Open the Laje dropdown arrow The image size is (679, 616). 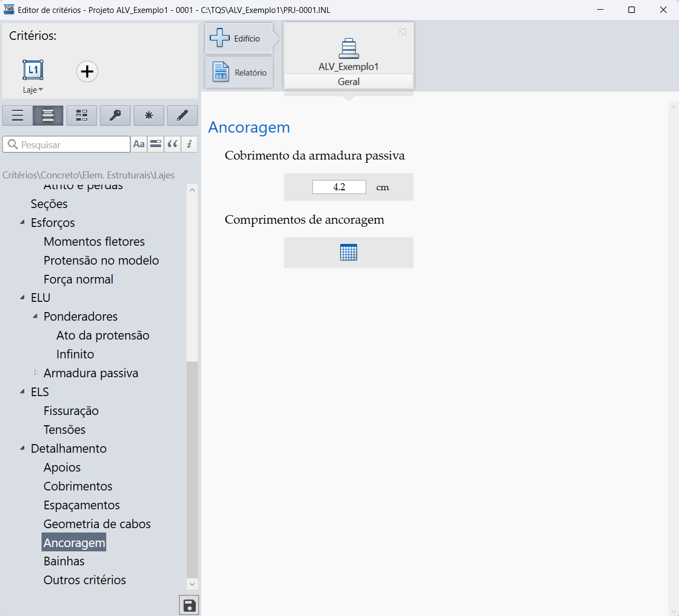[x=41, y=90]
